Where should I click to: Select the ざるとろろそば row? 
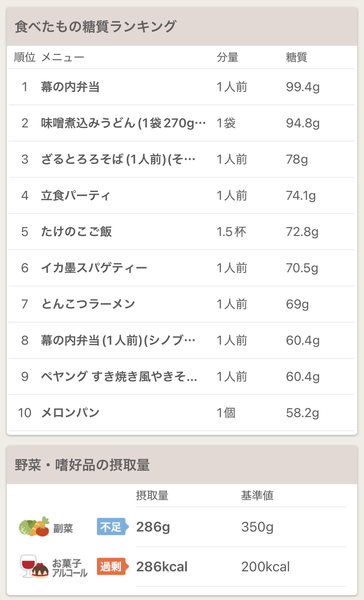coord(118,159)
